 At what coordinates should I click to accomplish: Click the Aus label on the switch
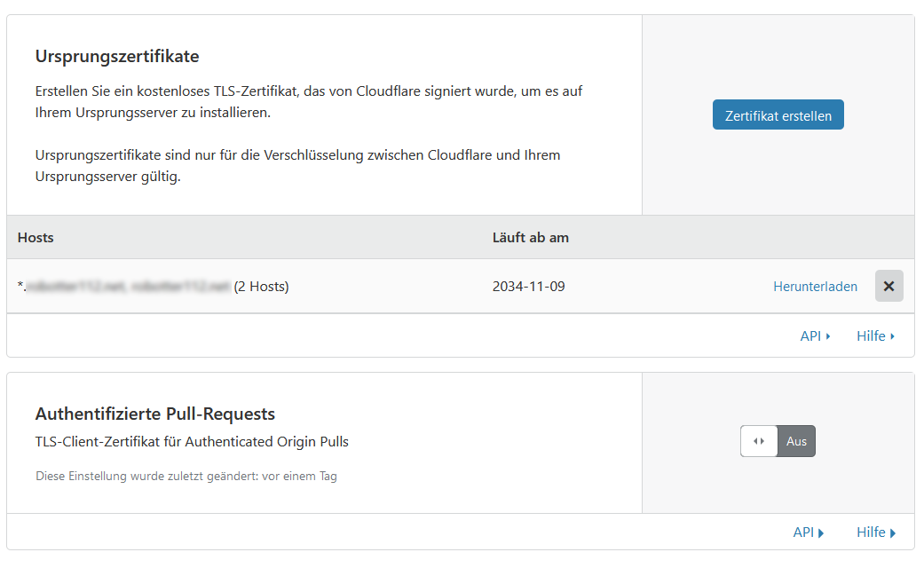pyautogui.click(x=796, y=441)
